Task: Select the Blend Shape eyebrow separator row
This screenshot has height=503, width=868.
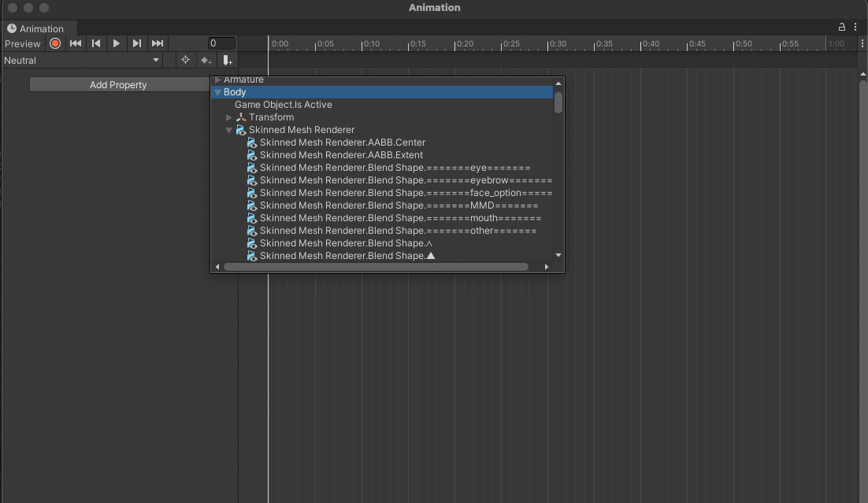Action: point(406,180)
